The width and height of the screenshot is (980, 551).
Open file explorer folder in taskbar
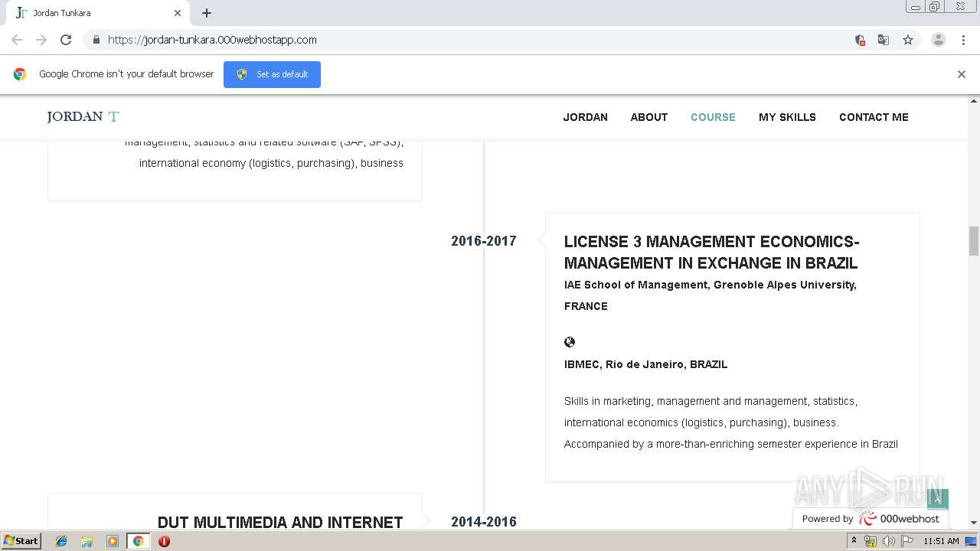click(x=87, y=541)
